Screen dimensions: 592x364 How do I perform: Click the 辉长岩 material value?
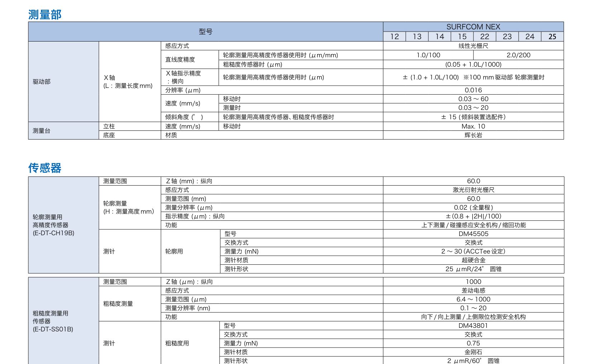pyautogui.click(x=473, y=135)
